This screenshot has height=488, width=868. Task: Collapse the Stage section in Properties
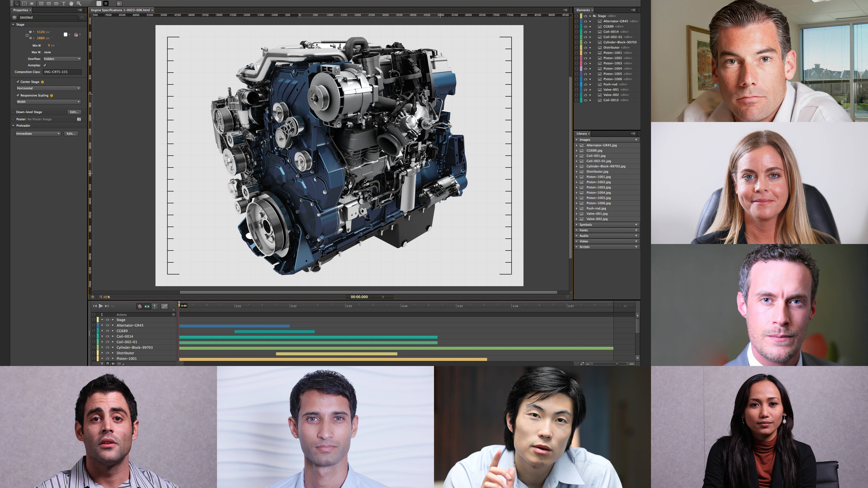(14, 25)
